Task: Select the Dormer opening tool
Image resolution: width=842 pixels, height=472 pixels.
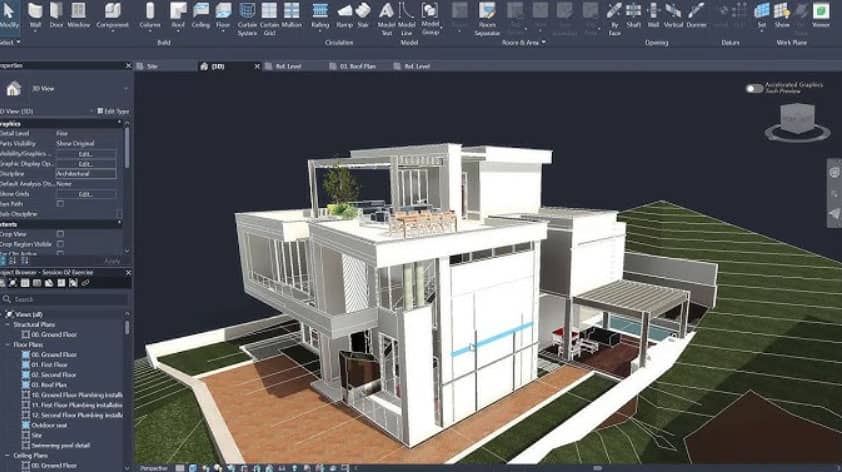Action: point(696,15)
